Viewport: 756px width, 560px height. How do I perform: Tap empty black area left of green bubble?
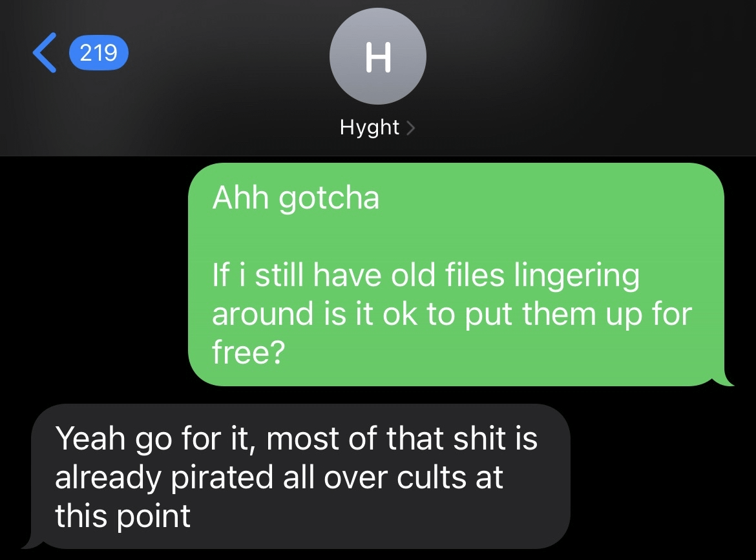tap(94, 275)
